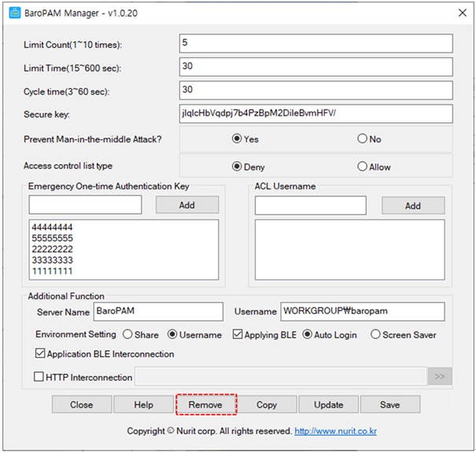Click the Close button

coord(82,404)
